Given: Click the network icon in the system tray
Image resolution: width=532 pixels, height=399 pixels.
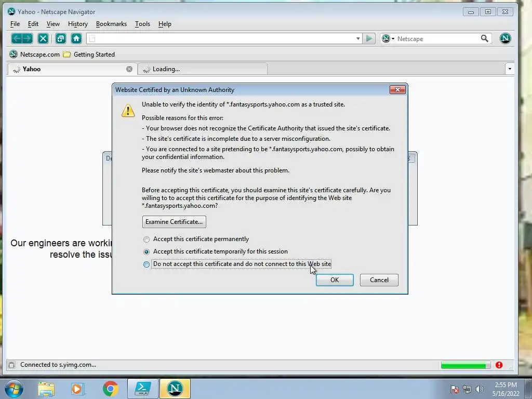Looking at the screenshot, I should click(467, 389).
